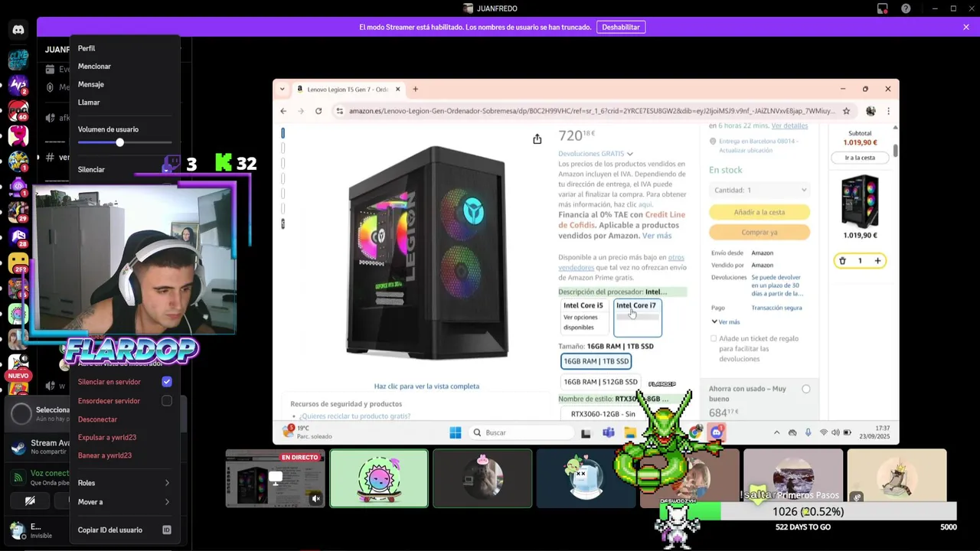The width and height of the screenshot is (980, 551).
Task: Click the Comprar ya button
Action: pyautogui.click(x=759, y=232)
